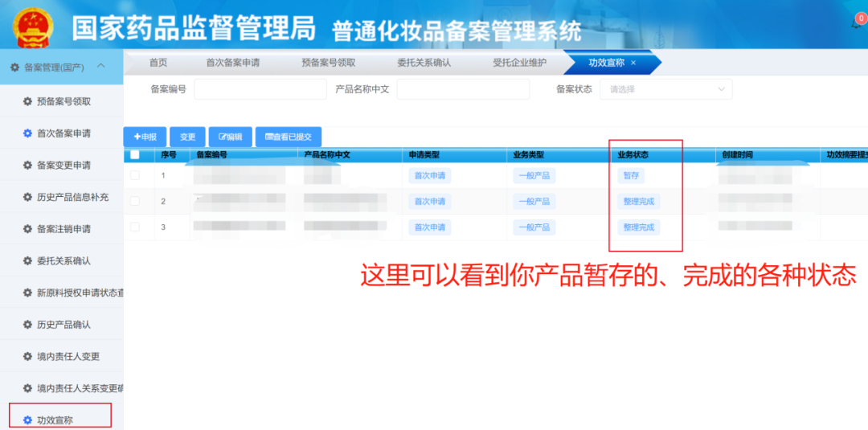Screen dimensions: 868x430
Task: Click gear icon next to 历史产品确认
Action: (27, 324)
